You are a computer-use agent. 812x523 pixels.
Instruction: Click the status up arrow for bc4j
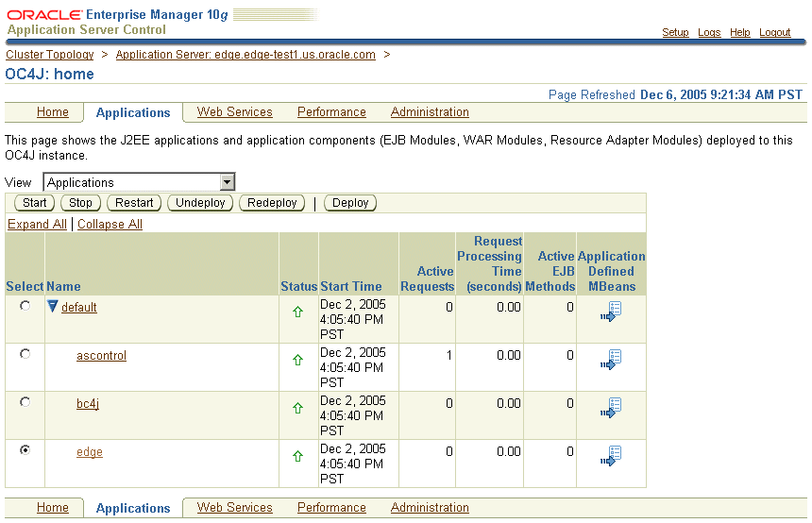point(297,408)
